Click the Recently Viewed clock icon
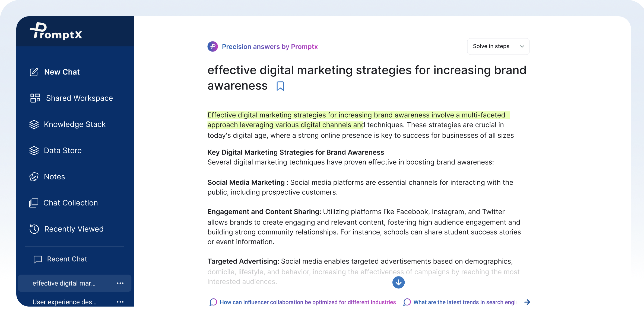The width and height of the screenshot is (644, 309). 34,229
